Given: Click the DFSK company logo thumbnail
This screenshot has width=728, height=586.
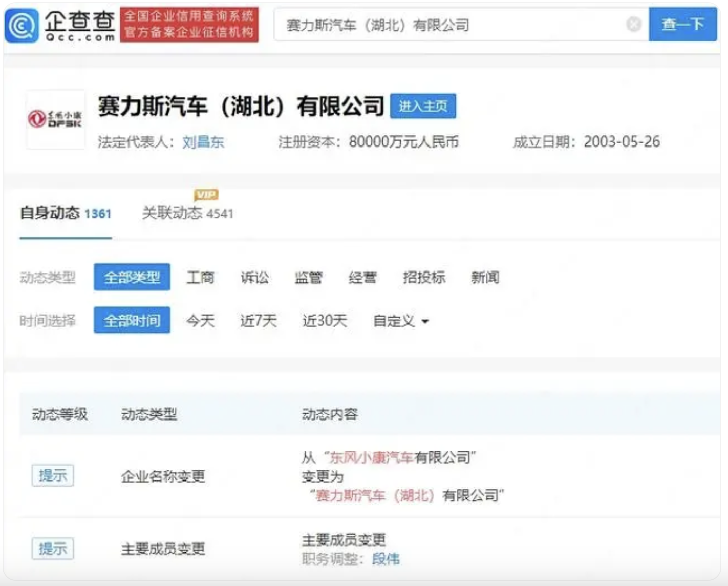Looking at the screenshot, I should 56,119.
